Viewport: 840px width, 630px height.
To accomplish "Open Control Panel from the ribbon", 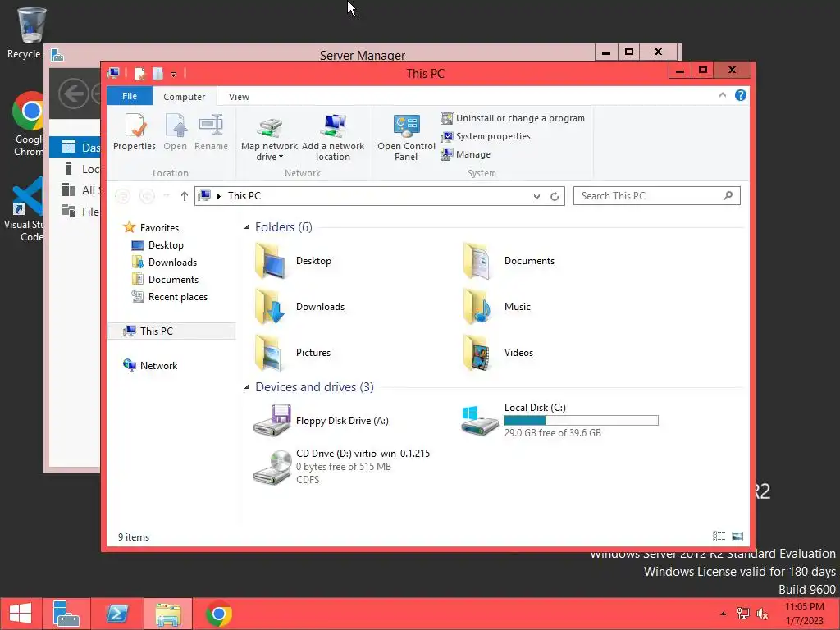I will (x=406, y=138).
